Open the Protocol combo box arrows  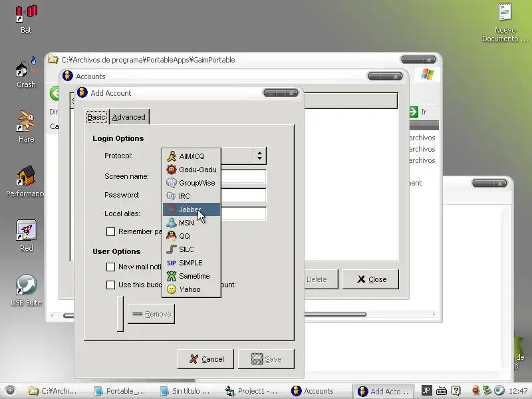[259, 156]
